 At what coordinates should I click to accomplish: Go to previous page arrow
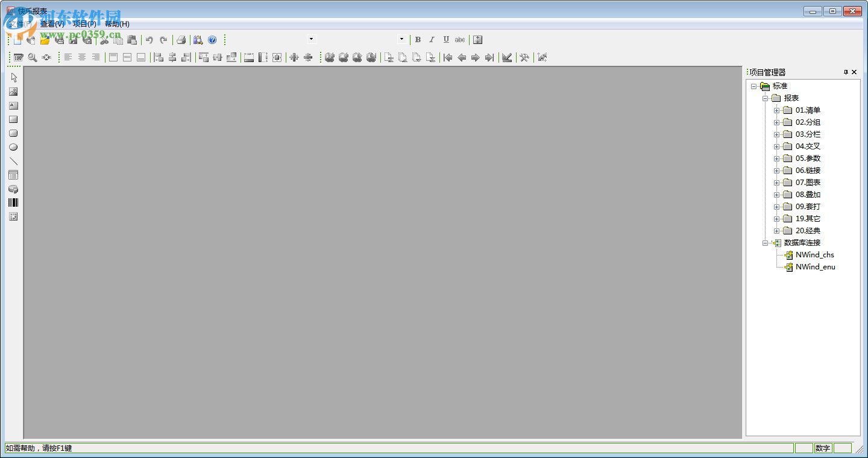pyautogui.click(x=462, y=57)
